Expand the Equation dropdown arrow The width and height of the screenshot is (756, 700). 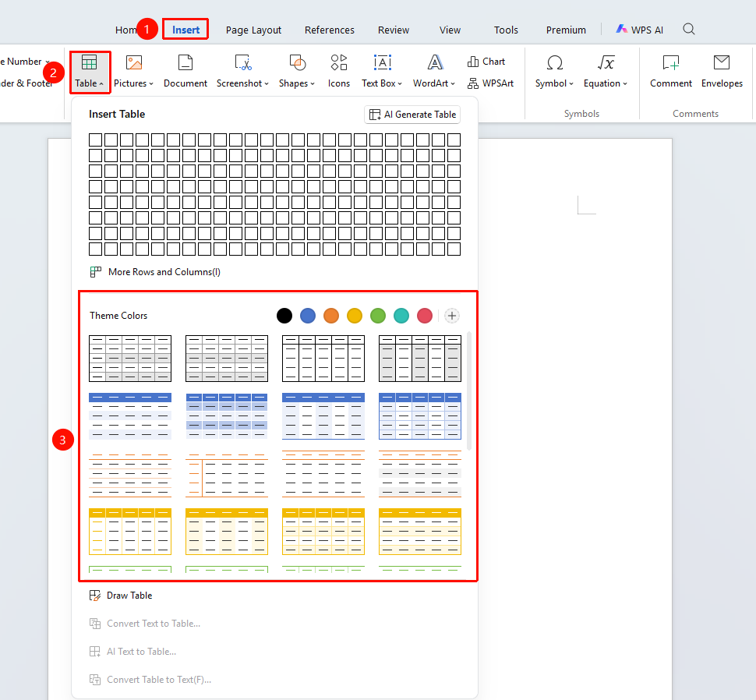(625, 84)
